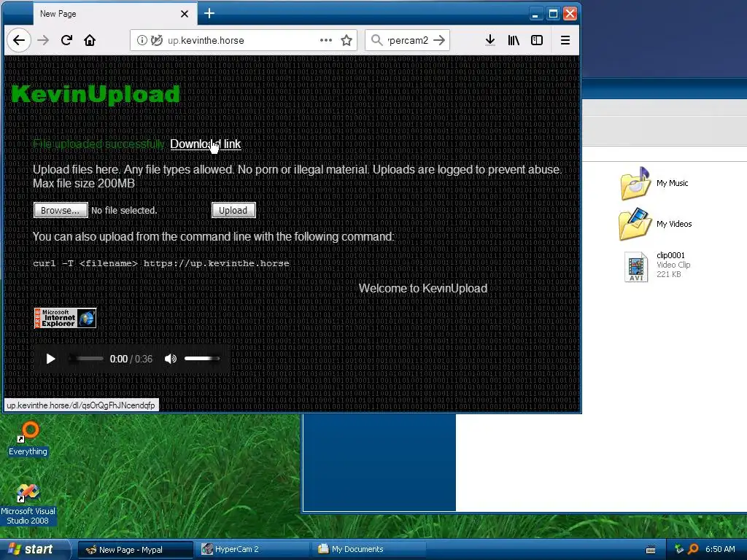Maximize the Mypal browser window
The image size is (747, 560).
(x=553, y=14)
